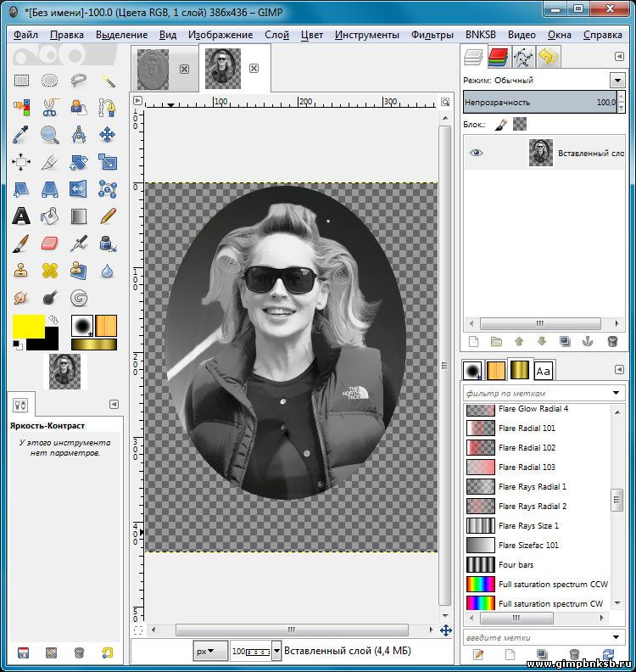Toggle lock pixels brush icon

(x=500, y=124)
